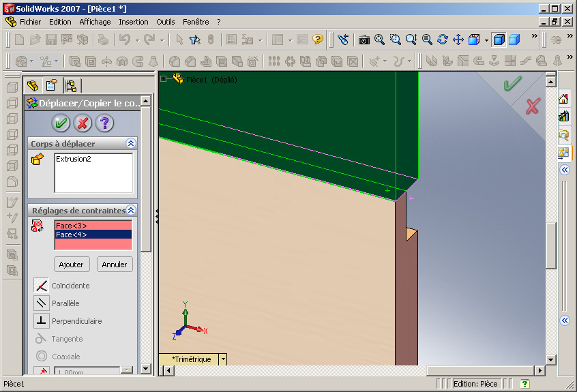Open the Undo history dropdown arrow
This screenshot has width=577, height=392.
137,40
